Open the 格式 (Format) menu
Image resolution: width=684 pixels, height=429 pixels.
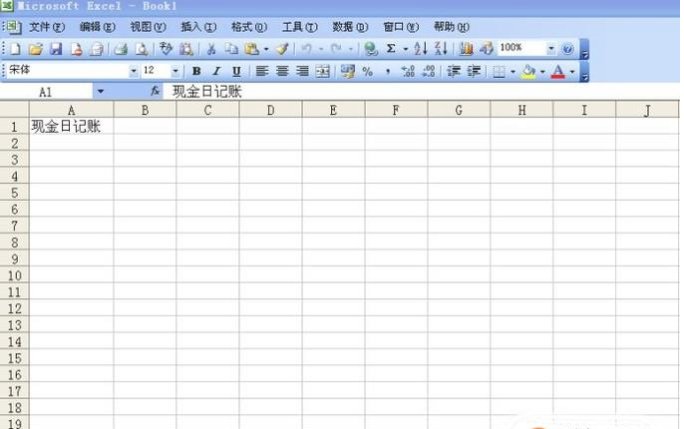coord(249,27)
